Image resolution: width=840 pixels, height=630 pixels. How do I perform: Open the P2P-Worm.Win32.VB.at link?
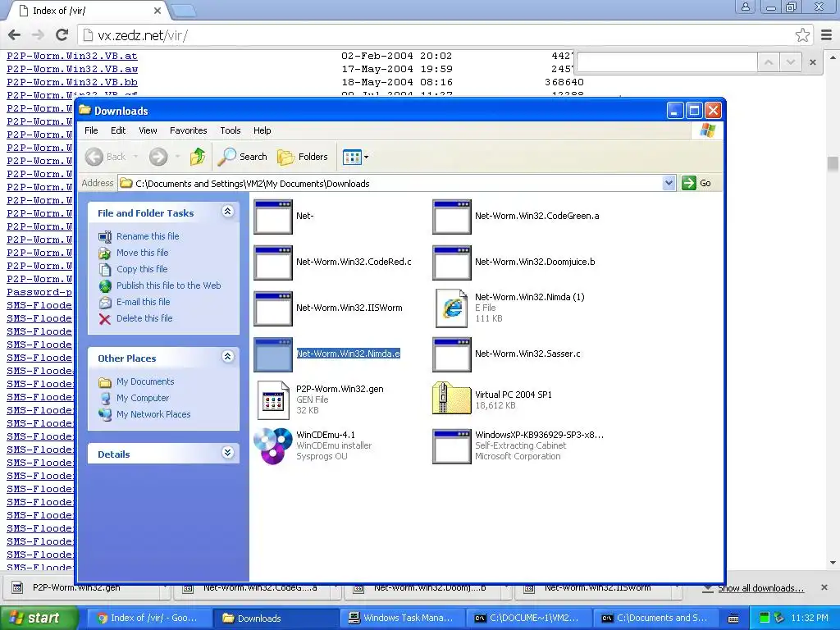(x=72, y=56)
